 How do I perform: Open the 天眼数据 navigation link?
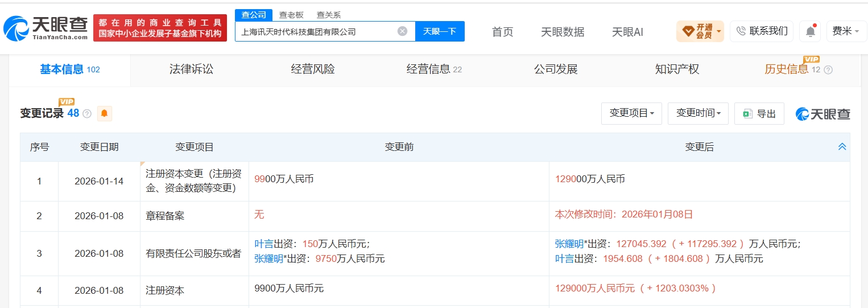(x=563, y=32)
